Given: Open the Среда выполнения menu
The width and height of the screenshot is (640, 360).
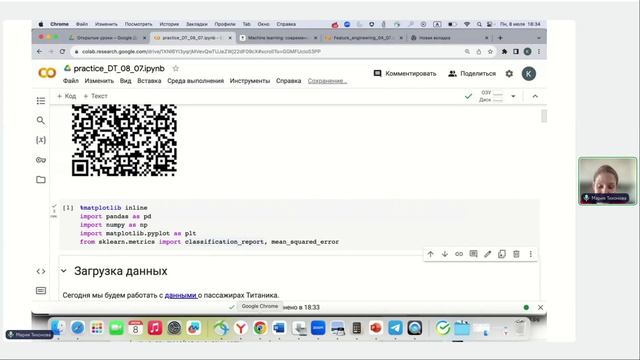Looking at the screenshot, I should click(196, 81).
